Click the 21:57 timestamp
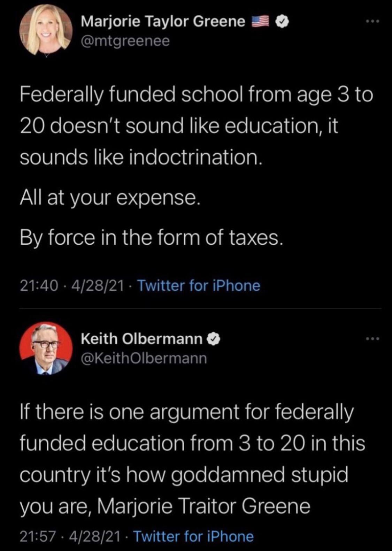This screenshot has height=551, width=392. tap(38, 536)
